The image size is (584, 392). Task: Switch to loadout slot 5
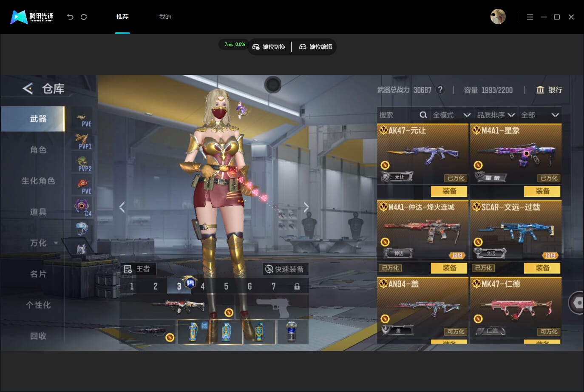click(x=226, y=286)
